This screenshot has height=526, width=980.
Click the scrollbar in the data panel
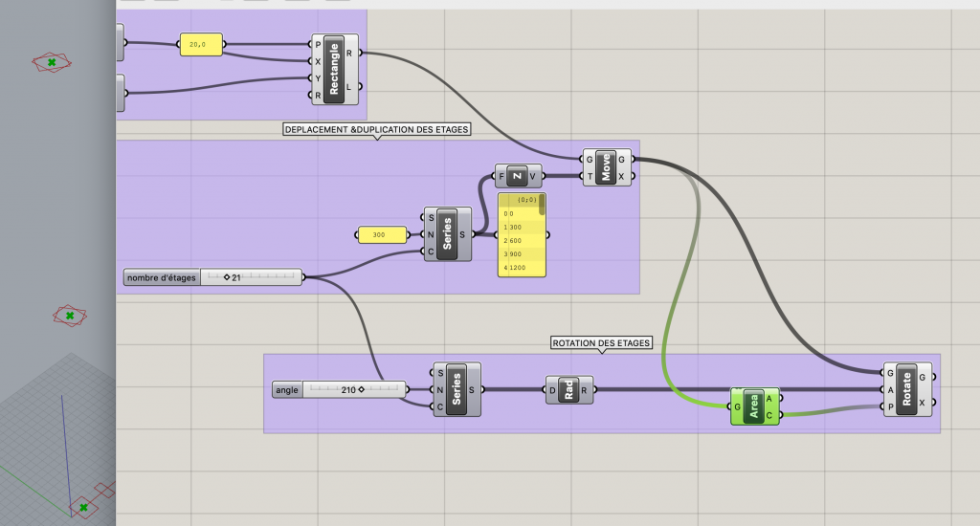(542, 205)
